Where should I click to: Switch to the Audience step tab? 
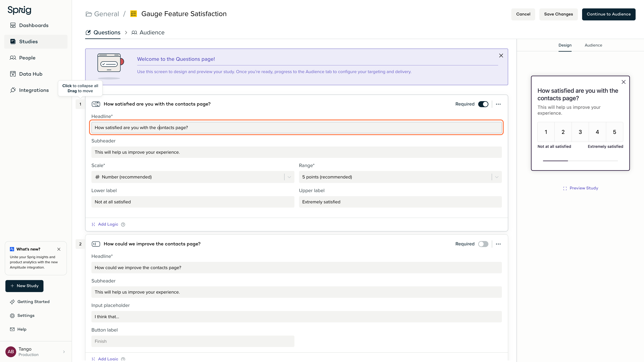148,33
